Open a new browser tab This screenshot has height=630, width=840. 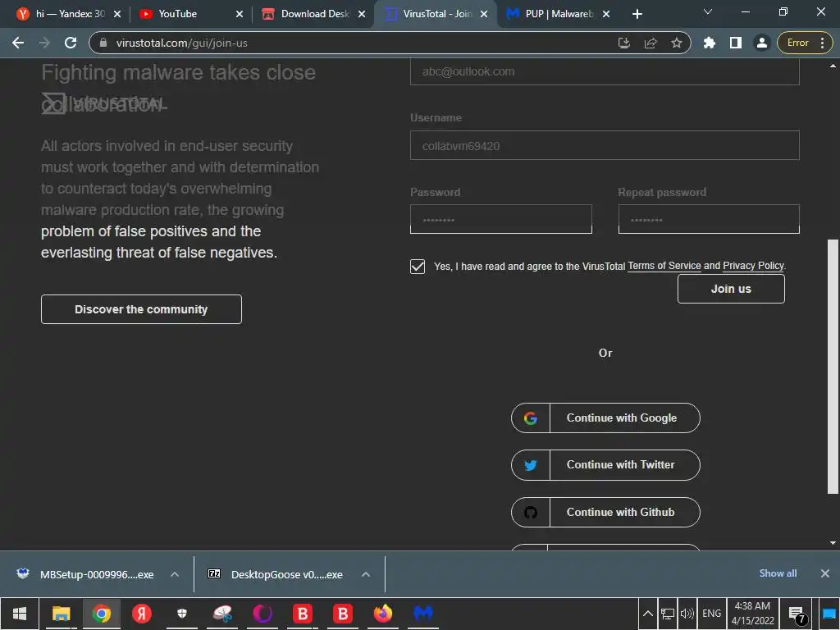(637, 15)
